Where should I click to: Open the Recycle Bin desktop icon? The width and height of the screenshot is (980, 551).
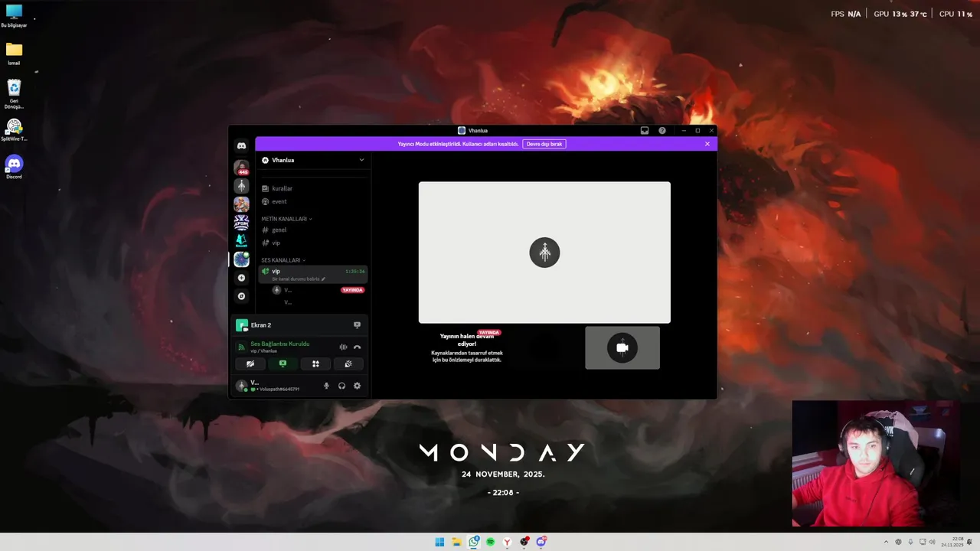[14, 93]
